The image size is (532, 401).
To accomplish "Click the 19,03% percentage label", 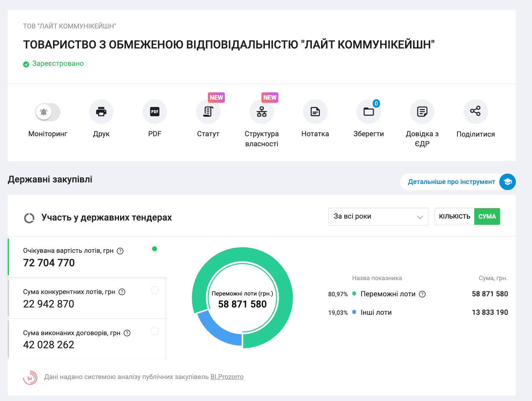I will (x=338, y=313).
